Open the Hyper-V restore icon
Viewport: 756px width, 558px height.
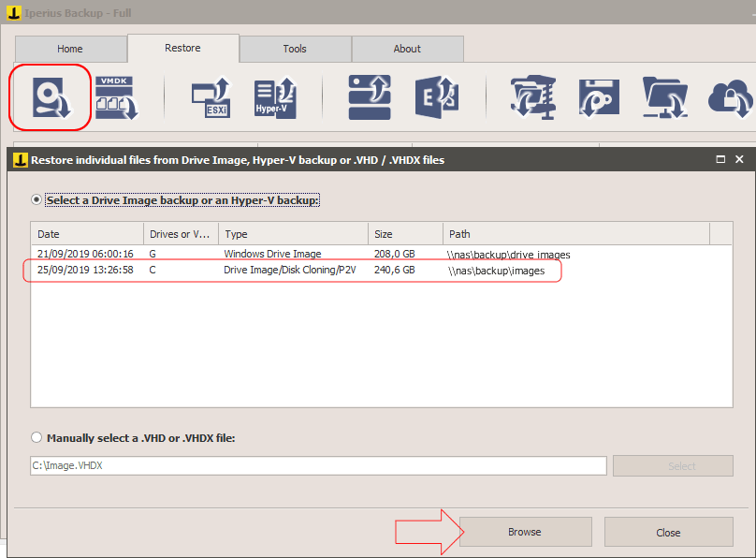pyautogui.click(x=275, y=97)
